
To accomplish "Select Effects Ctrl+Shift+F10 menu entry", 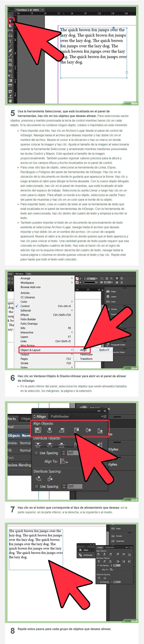I will pos(44,315).
